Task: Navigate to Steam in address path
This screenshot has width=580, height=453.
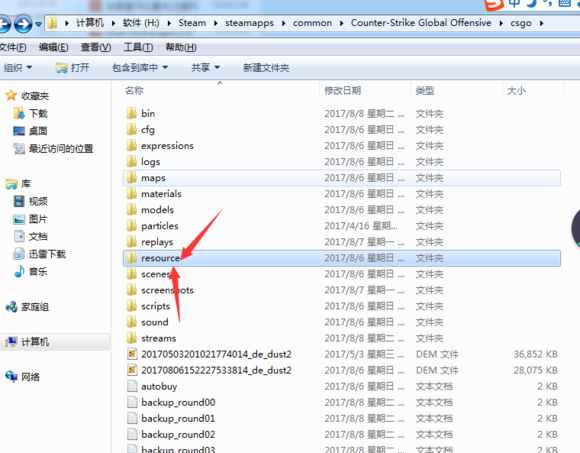Action: click(x=192, y=23)
